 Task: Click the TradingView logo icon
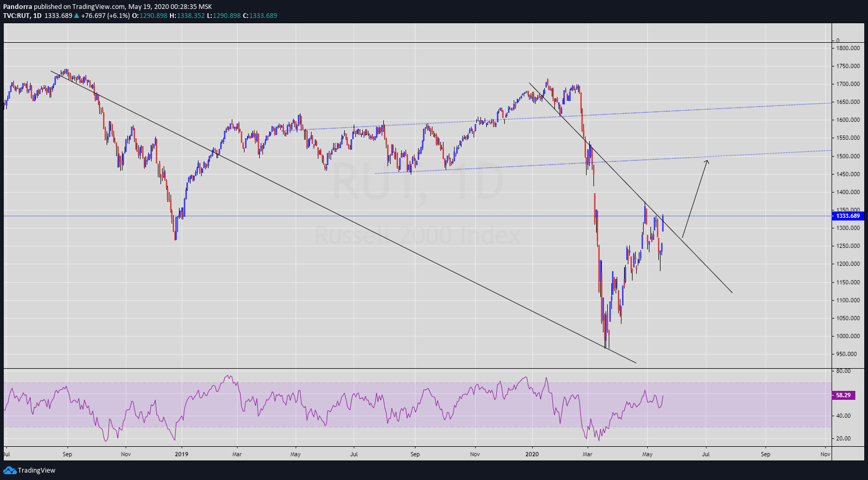click(x=10, y=470)
